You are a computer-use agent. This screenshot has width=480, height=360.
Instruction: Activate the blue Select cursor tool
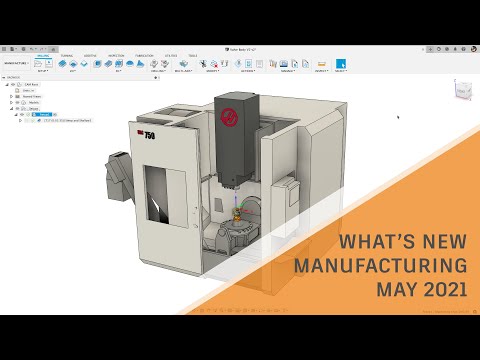click(x=341, y=63)
